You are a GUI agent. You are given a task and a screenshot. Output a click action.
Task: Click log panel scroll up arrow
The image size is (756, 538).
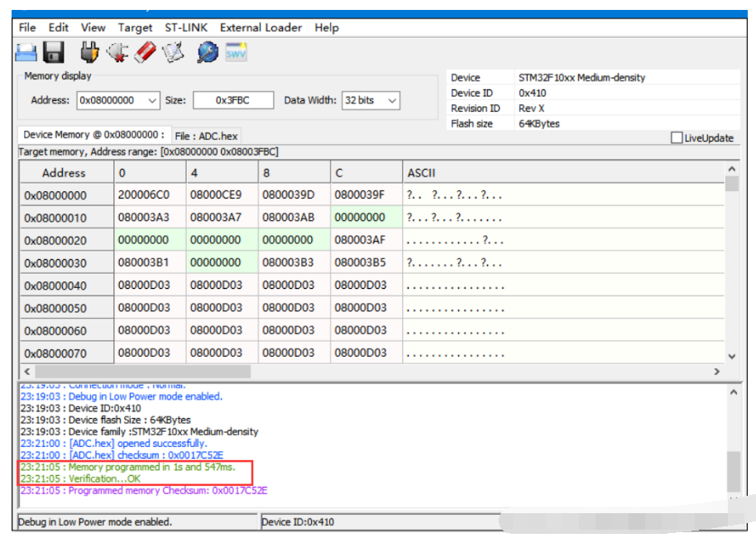coord(734,392)
